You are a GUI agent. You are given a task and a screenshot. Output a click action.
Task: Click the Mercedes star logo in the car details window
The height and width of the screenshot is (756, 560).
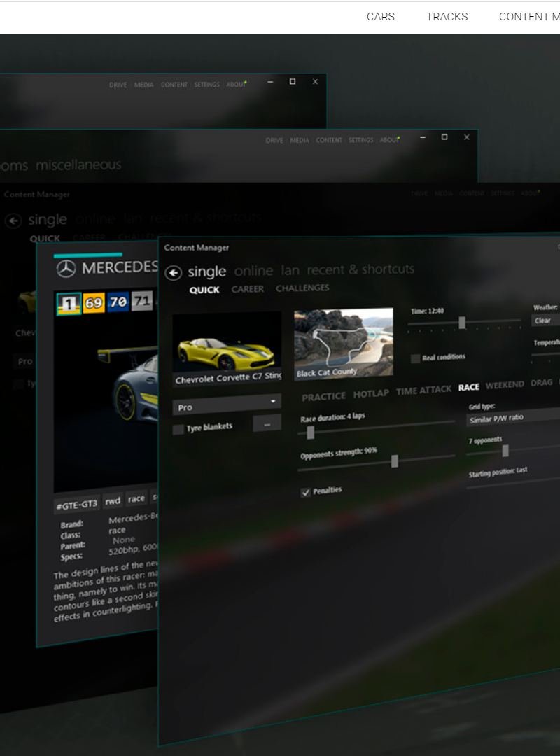[x=66, y=269]
